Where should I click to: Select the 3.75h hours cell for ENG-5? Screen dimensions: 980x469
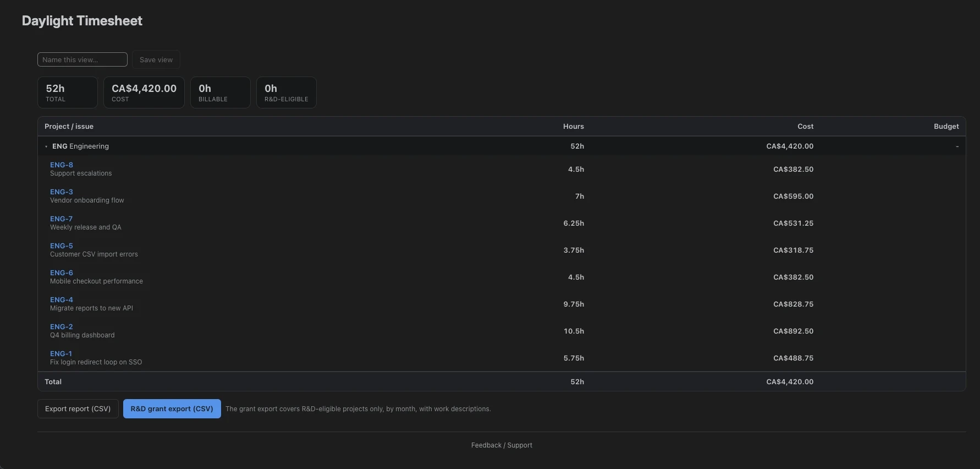(574, 250)
